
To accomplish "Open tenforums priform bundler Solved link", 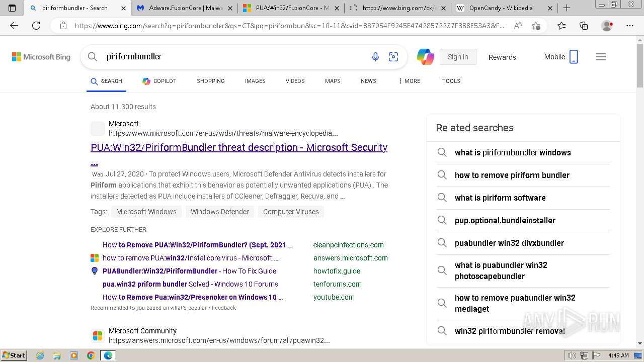I will 190,284.
